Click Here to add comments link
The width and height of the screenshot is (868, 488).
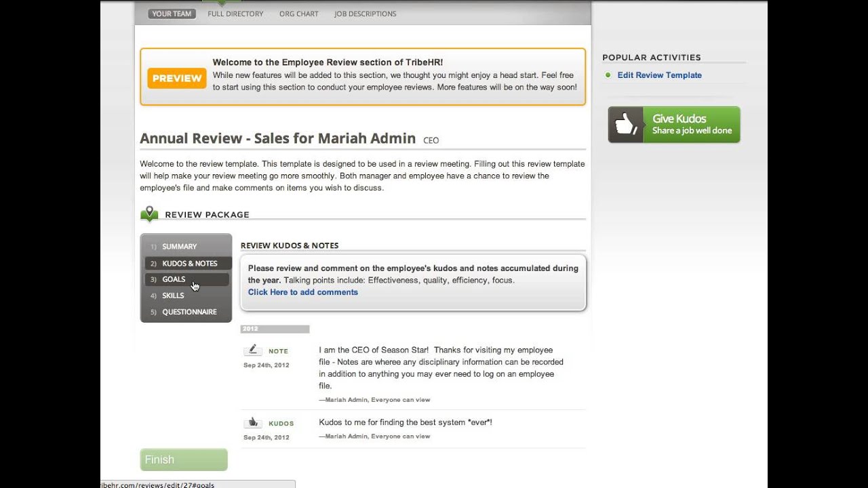click(302, 292)
